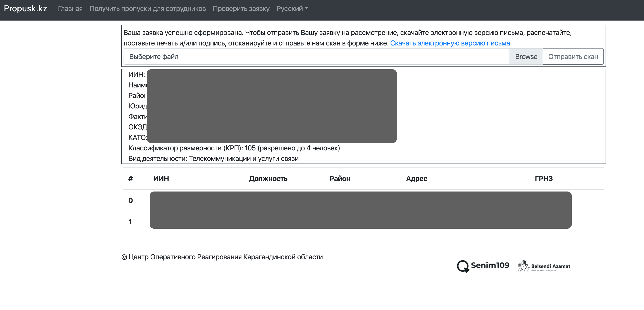Click the КАТО label in details
This screenshot has height=310, width=644.
click(x=138, y=138)
